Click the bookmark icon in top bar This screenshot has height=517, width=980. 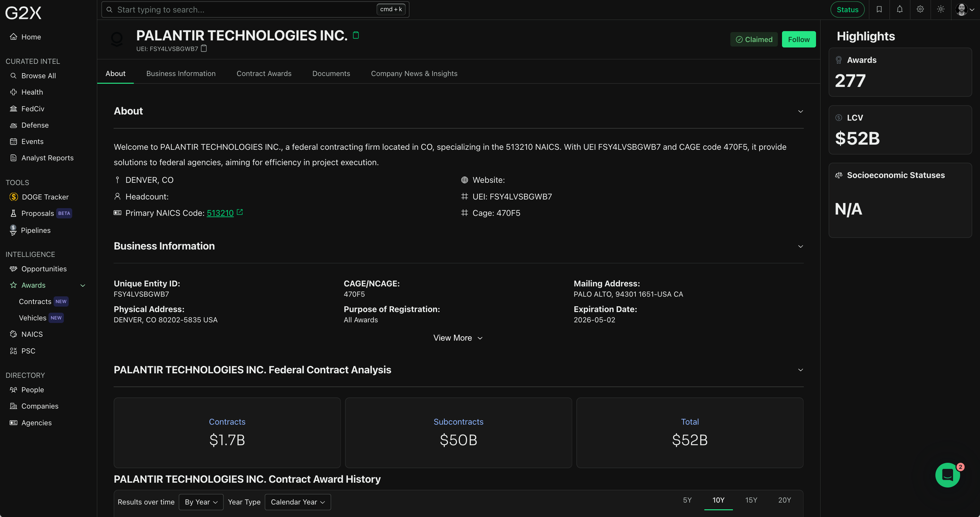pyautogui.click(x=879, y=10)
